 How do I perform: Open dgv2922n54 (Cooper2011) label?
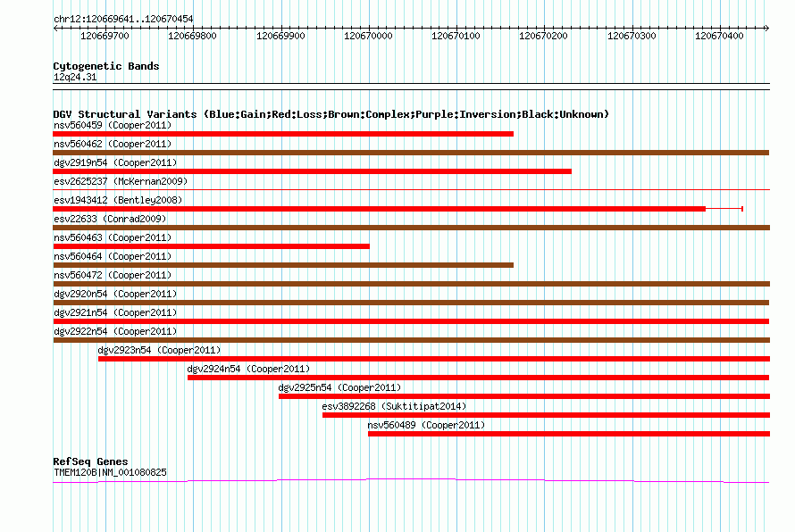(115, 331)
